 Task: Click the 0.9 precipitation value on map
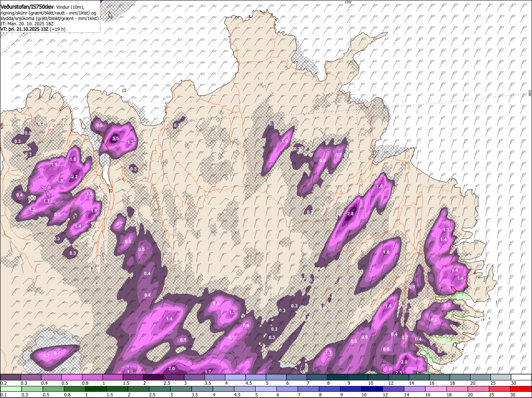tap(216, 303)
